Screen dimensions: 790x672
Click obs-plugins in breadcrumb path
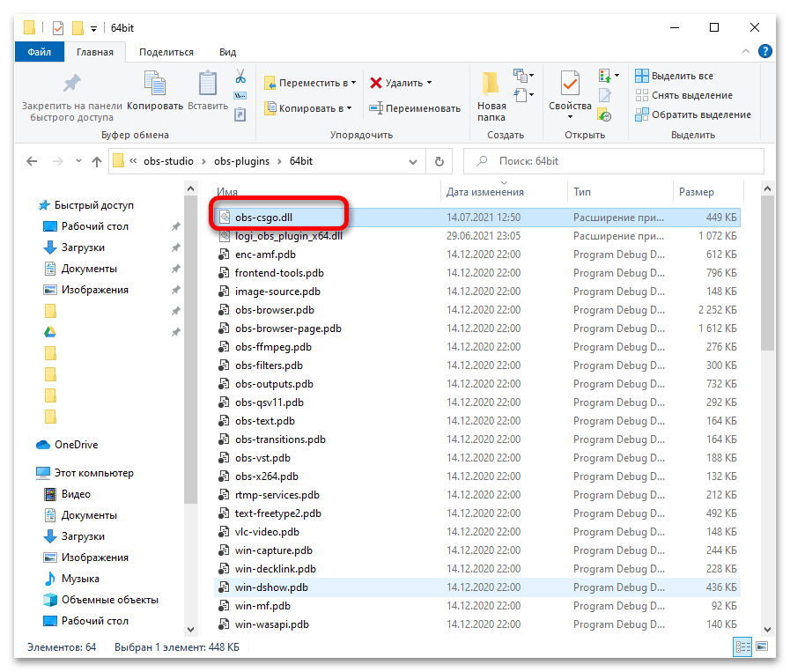242,161
